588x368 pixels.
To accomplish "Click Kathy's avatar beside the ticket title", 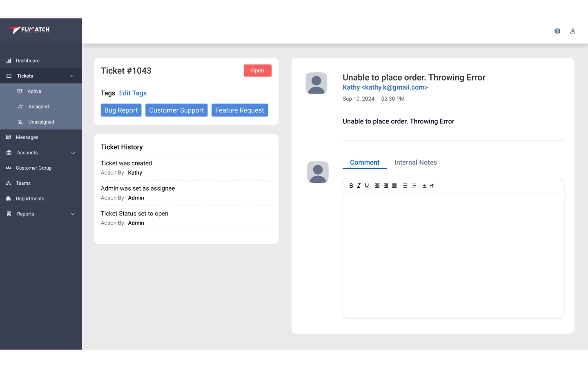I will (x=316, y=83).
